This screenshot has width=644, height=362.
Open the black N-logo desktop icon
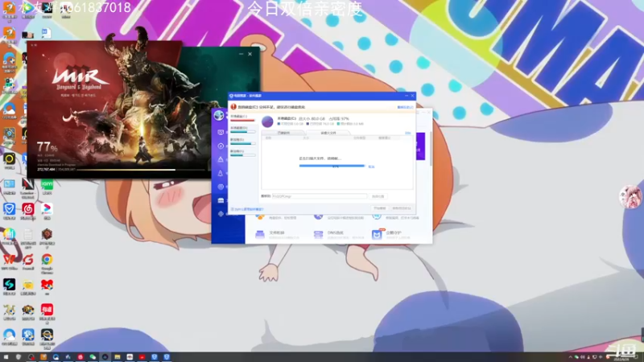[x=28, y=184]
